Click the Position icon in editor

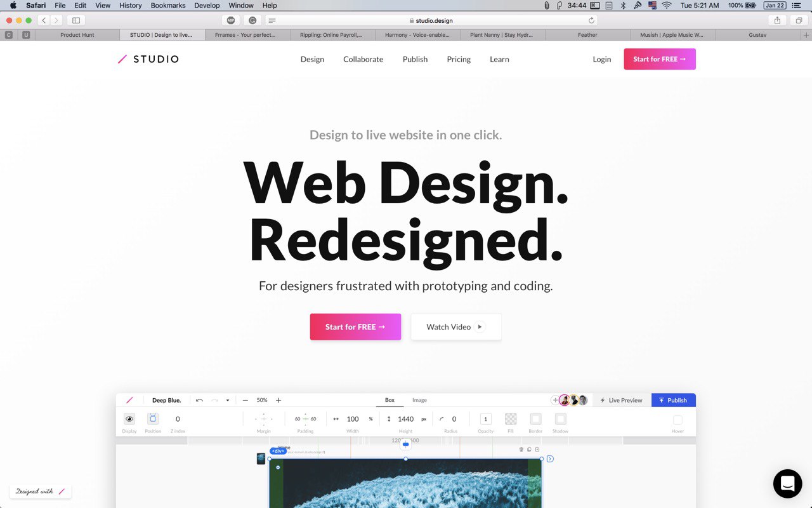153,419
